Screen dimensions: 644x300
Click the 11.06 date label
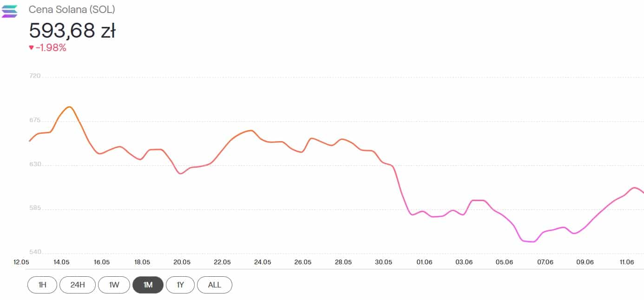coord(627,262)
